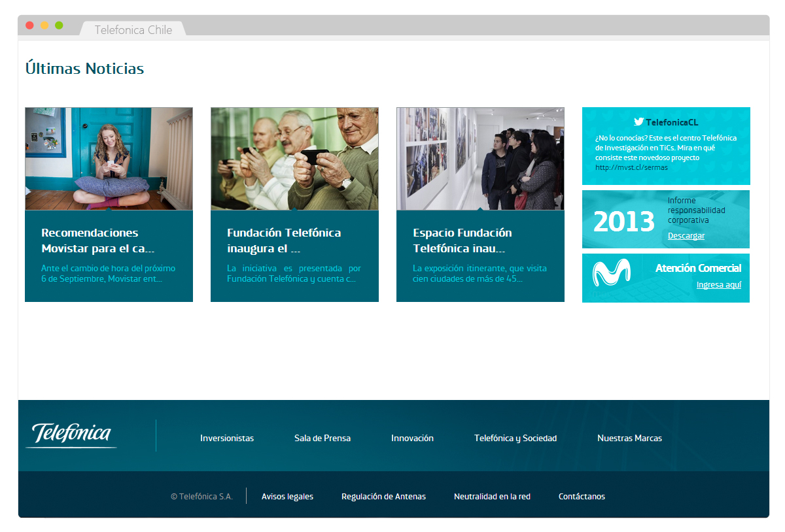Open the Espacio Fundación Telefónica headline
The width and height of the screenshot is (785, 532).
point(462,241)
